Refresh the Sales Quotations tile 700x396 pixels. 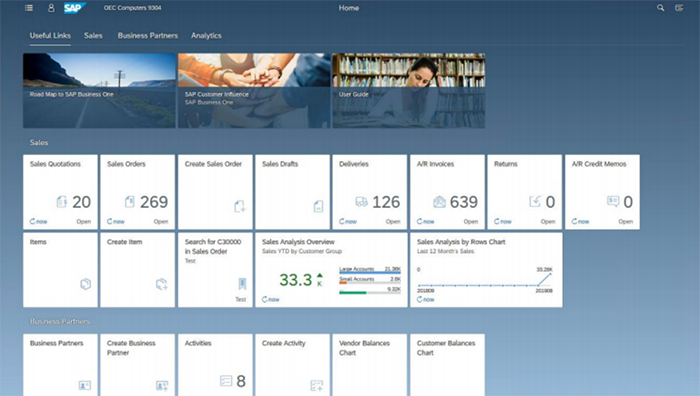(38, 221)
